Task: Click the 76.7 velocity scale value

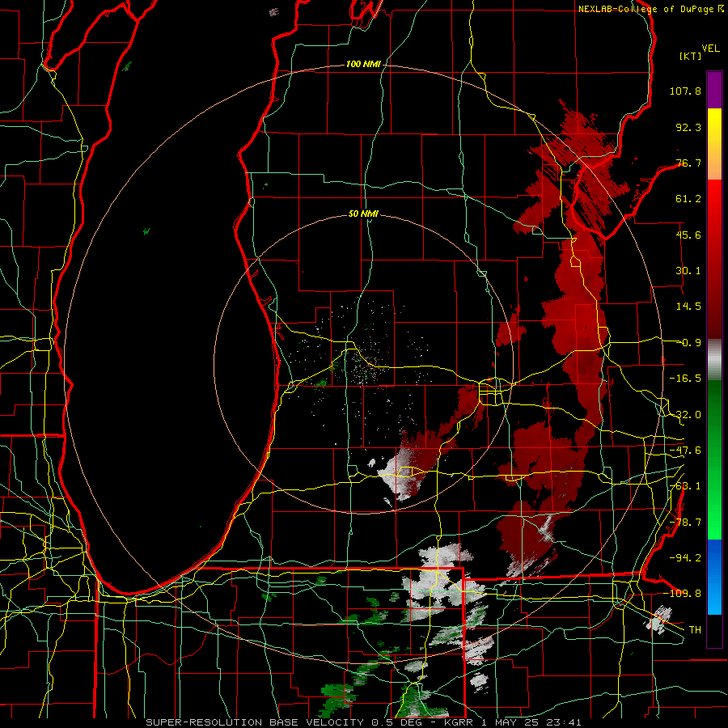Action: 688,163
